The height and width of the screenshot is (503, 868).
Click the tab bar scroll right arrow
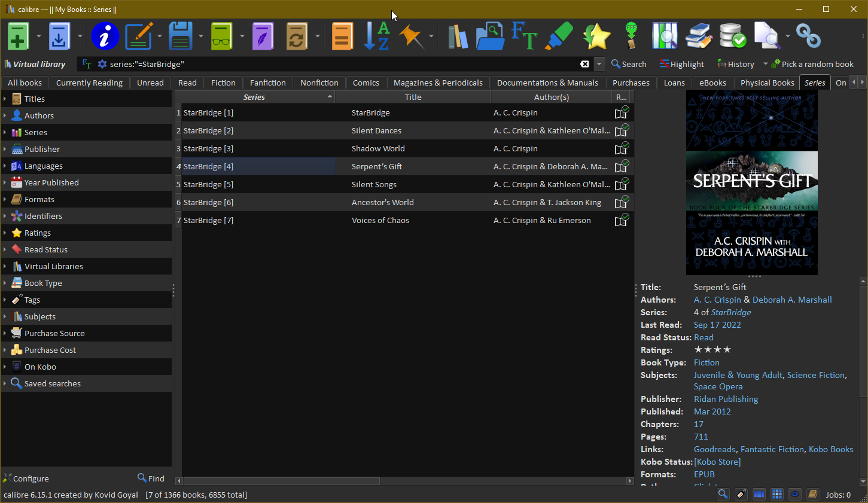(x=863, y=82)
